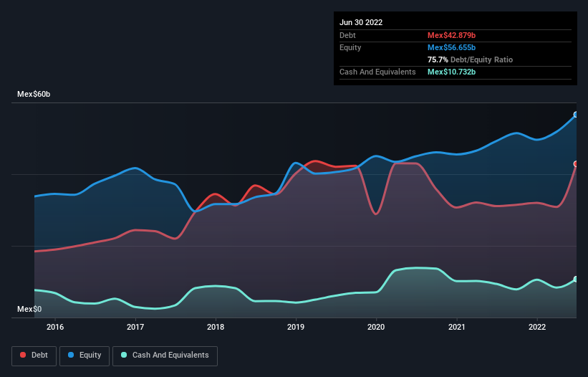The image size is (588, 377).
Task: Click the 2016 axis label
Action: [55, 327]
